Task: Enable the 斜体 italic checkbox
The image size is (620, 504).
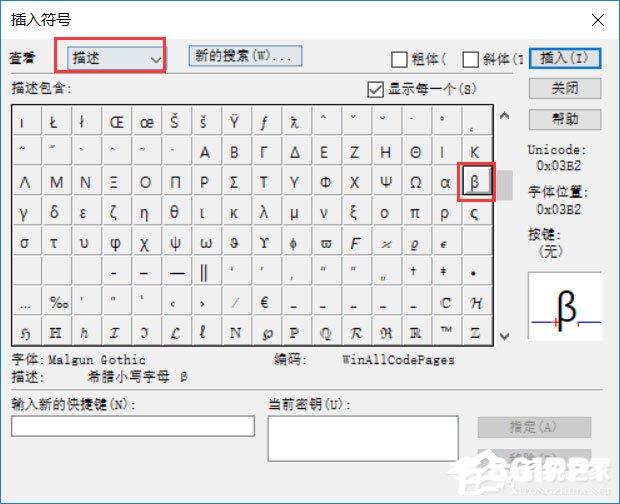Action: tap(470, 60)
